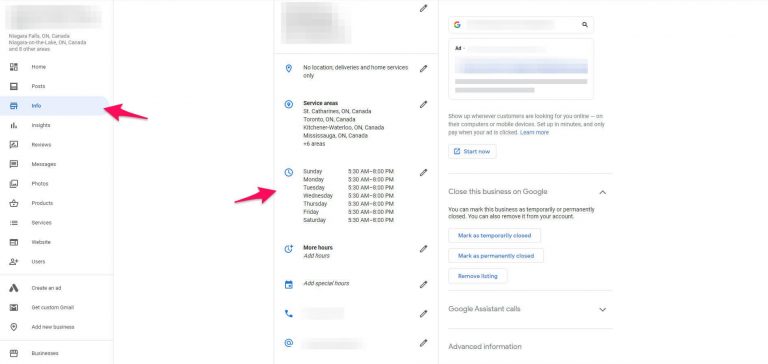768x364 pixels.
Task: Click the Photos icon in sidebar
Action: pos(14,184)
